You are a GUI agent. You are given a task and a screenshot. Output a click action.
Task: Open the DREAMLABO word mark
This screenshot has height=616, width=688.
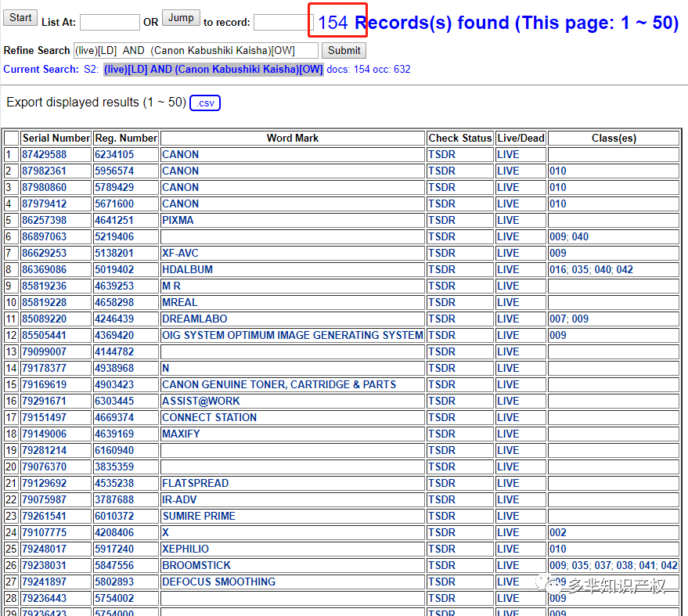pos(195,319)
